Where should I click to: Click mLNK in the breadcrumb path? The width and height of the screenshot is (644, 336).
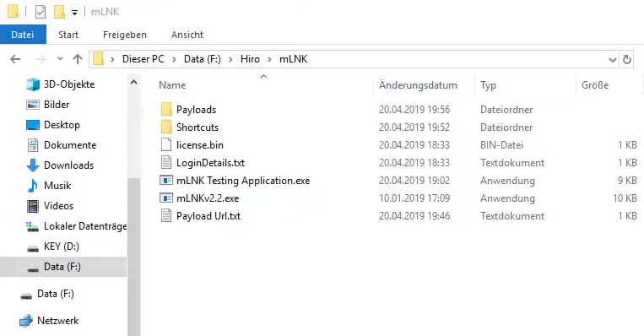(x=293, y=59)
